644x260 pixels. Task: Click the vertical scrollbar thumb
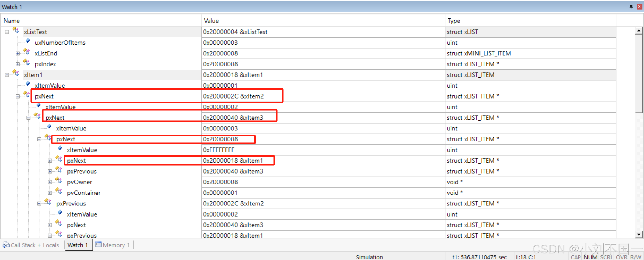point(639,74)
